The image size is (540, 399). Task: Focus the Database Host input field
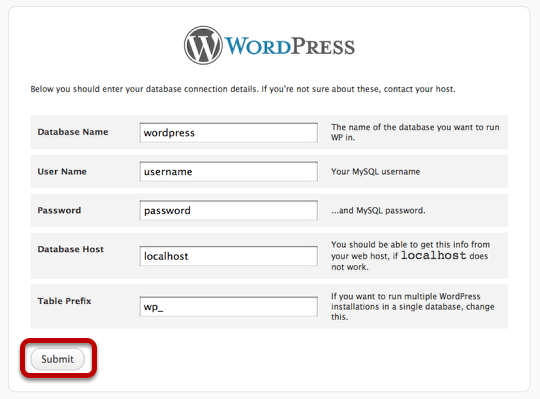pos(229,256)
